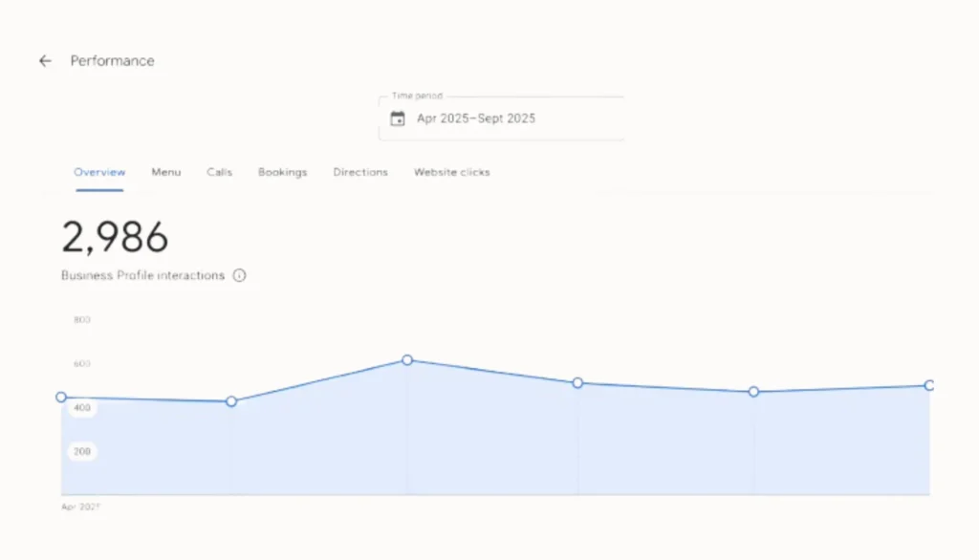
Task: Click the 200 y-axis label on the chart
Action: click(x=82, y=451)
